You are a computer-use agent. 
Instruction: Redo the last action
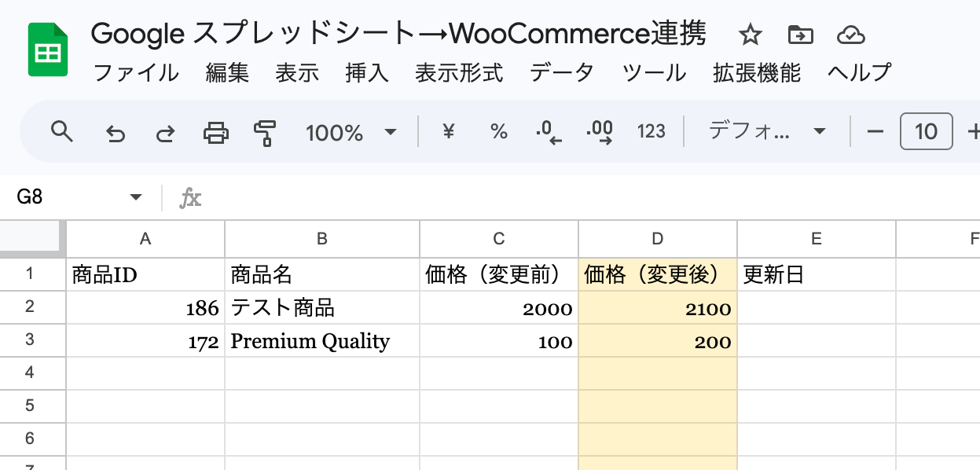point(165,133)
